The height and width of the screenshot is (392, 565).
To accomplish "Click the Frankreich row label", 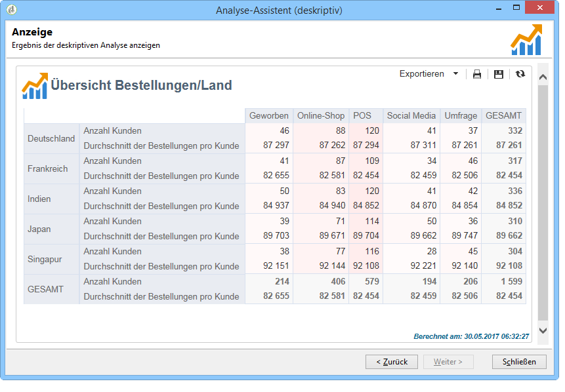I will point(47,169).
